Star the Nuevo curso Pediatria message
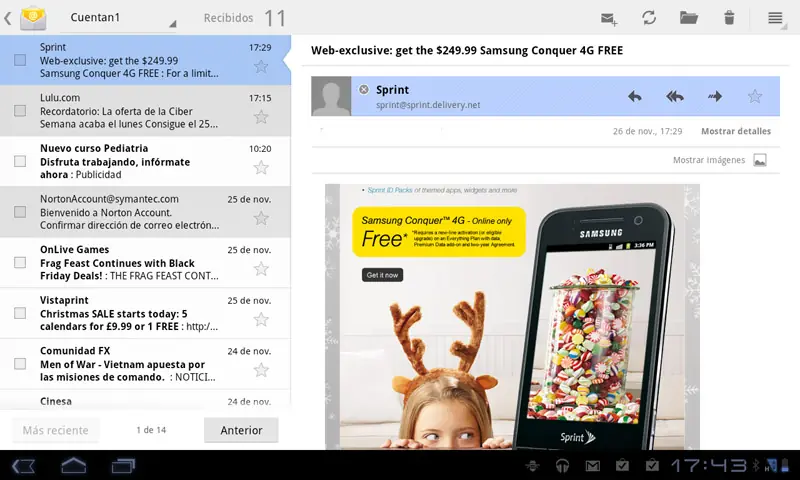Screen dimensions: 800x480 (261, 167)
